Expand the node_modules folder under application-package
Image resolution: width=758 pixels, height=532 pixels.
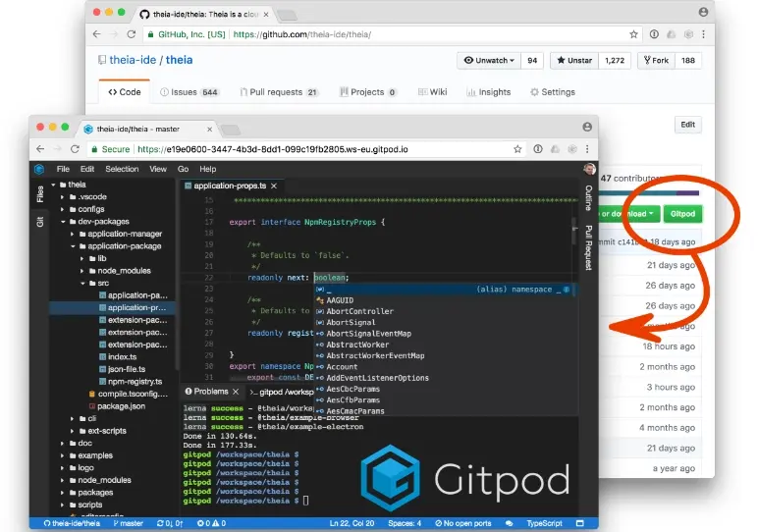pyautogui.click(x=82, y=271)
